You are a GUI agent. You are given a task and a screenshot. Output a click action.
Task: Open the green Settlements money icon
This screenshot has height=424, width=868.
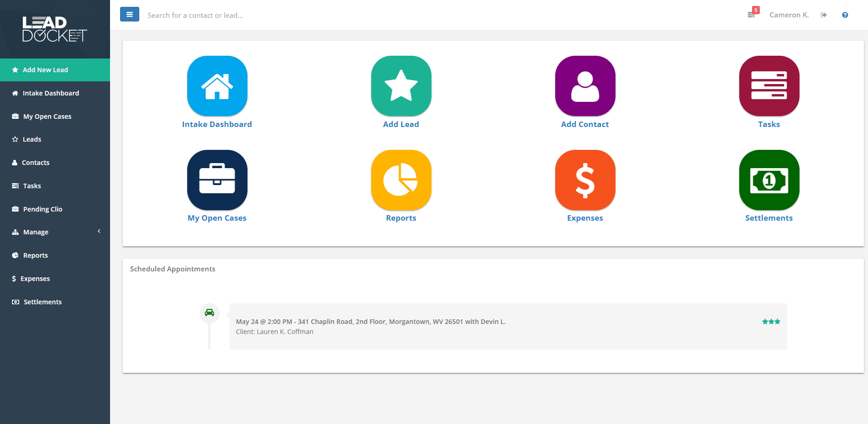tap(769, 180)
